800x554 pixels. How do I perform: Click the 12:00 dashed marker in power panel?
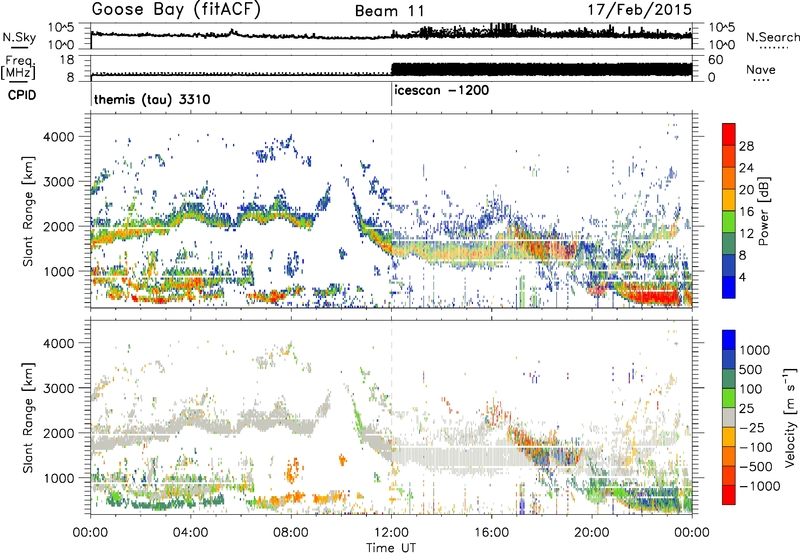(x=391, y=210)
